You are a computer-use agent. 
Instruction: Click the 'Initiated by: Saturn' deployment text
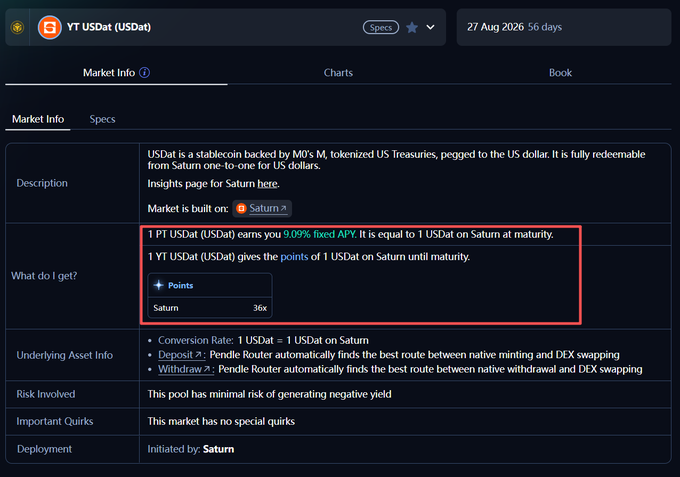pyautogui.click(x=191, y=449)
